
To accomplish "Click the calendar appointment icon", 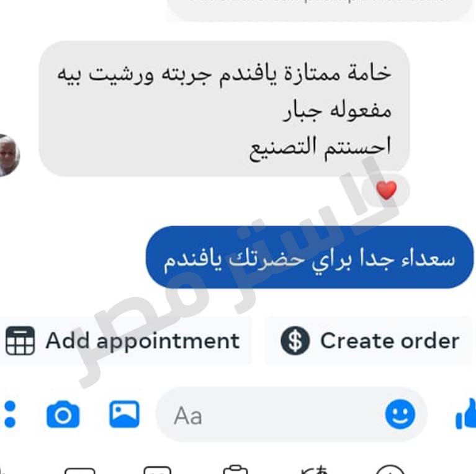I will tap(20, 341).
